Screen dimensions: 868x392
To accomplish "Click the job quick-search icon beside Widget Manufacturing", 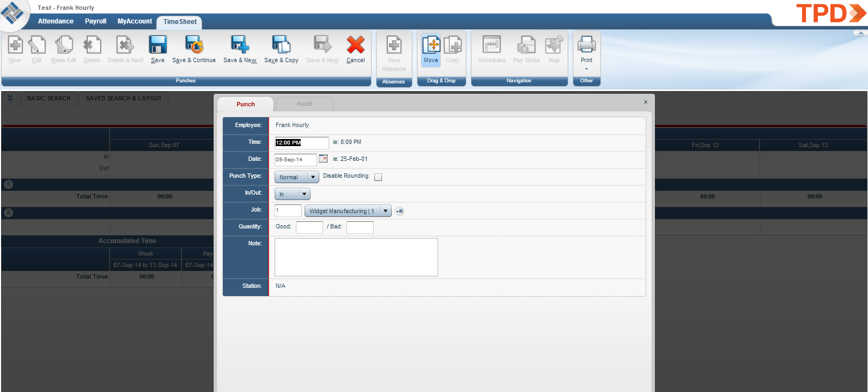I will coord(399,211).
